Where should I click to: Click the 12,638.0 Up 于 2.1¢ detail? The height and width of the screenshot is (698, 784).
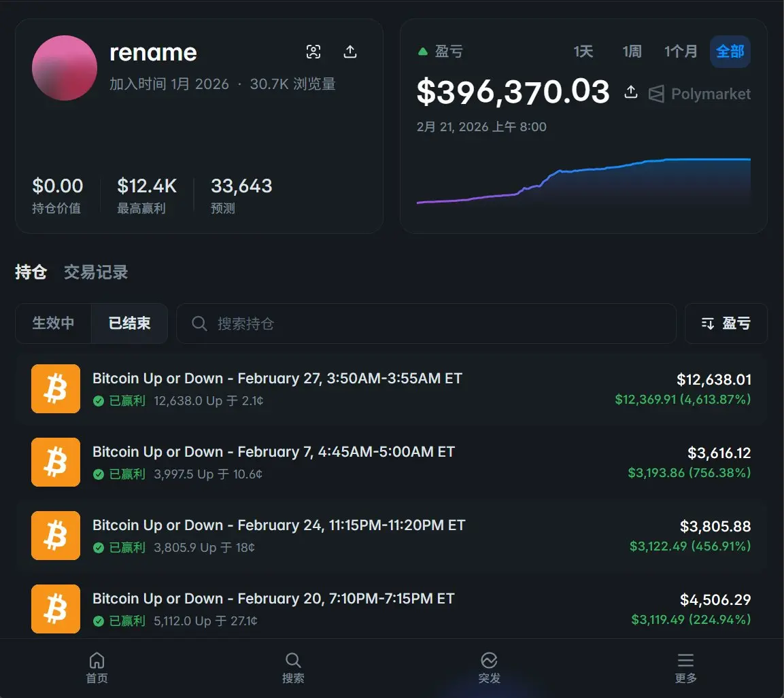coord(209,401)
